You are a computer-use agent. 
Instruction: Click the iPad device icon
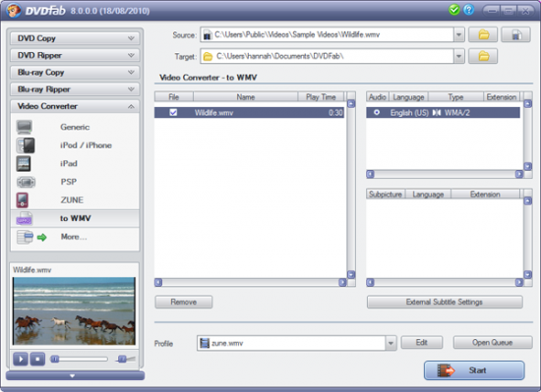24,164
